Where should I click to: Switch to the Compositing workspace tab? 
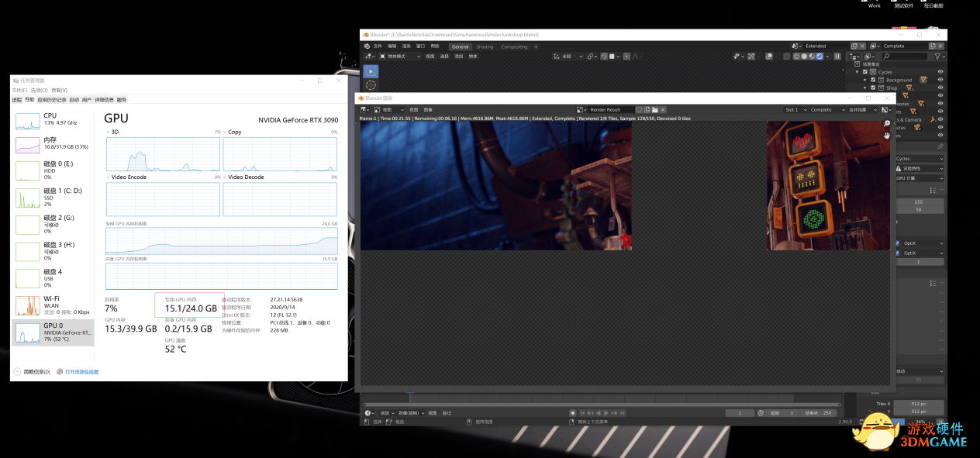tap(514, 46)
